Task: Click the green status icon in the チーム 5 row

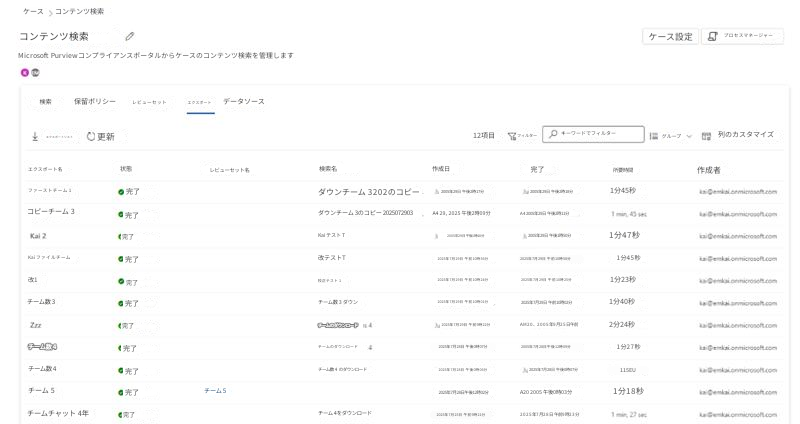Action: click(x=121, y=392)
